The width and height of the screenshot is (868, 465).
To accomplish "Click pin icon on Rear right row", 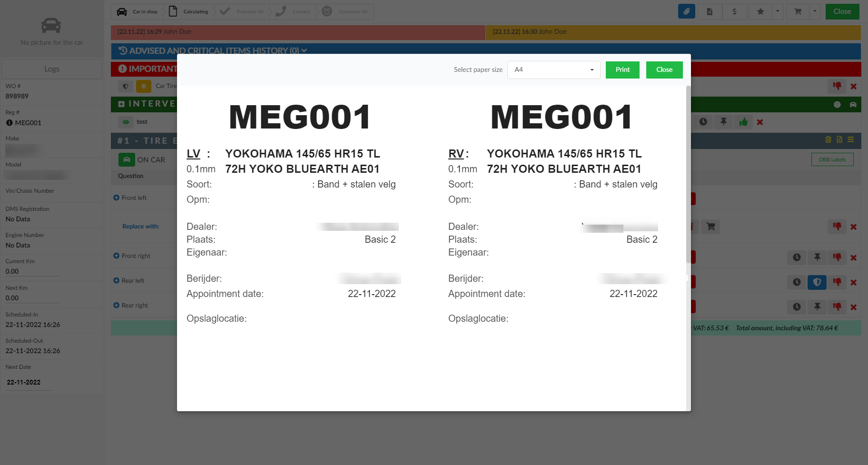I will pos(817,307).
